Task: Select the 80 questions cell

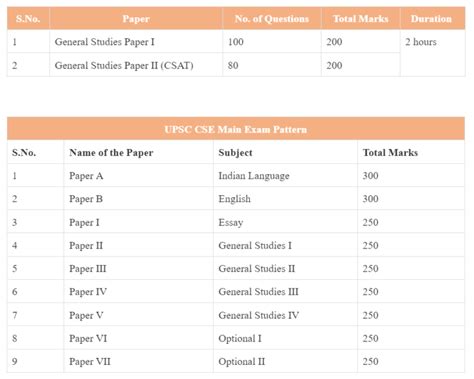Action: pos(272,65)
